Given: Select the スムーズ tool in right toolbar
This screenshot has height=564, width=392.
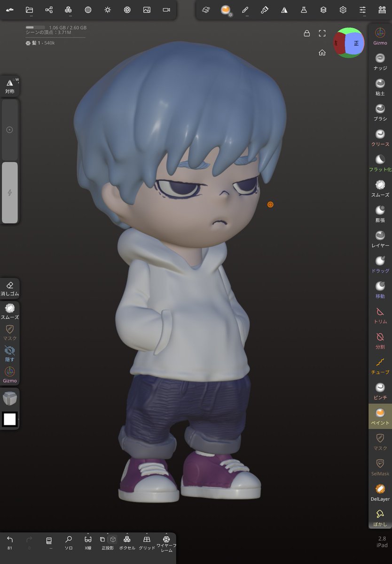Looking at the screenshot, I should [x=380, y=188].
